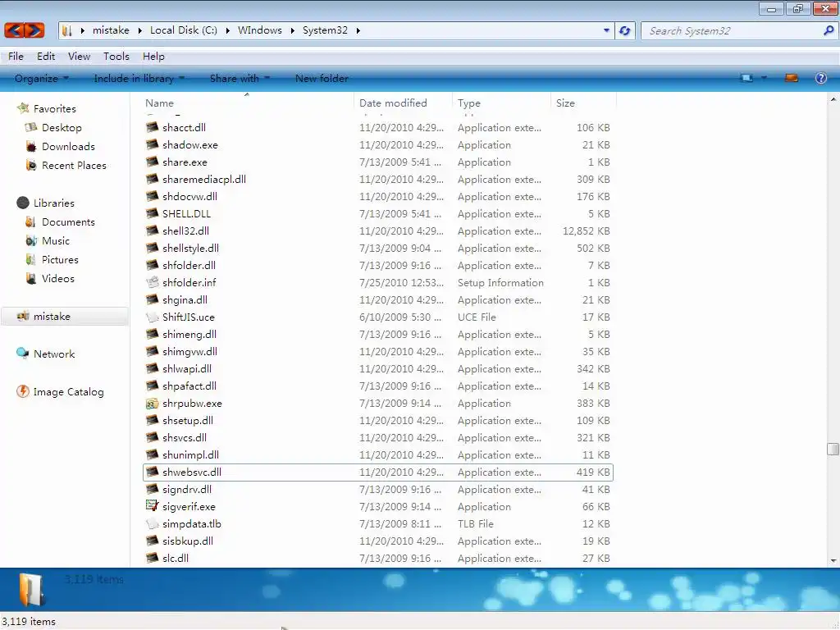This screenshot has height=630, width=840.
Task: Expand the arrow after System32 breadcrumb
Action: 358,30
